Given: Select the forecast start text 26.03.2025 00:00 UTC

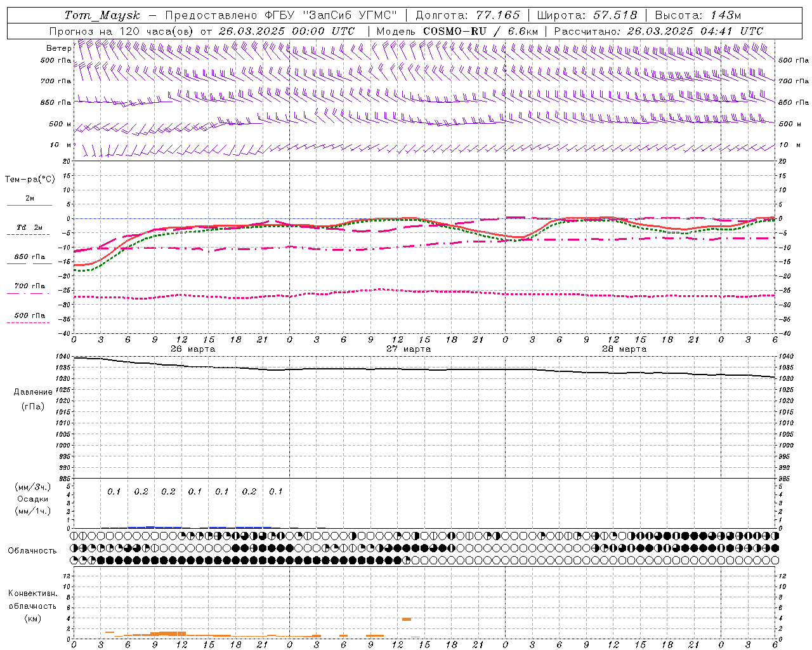Looking at the screenshot, I should pos(287,31).
